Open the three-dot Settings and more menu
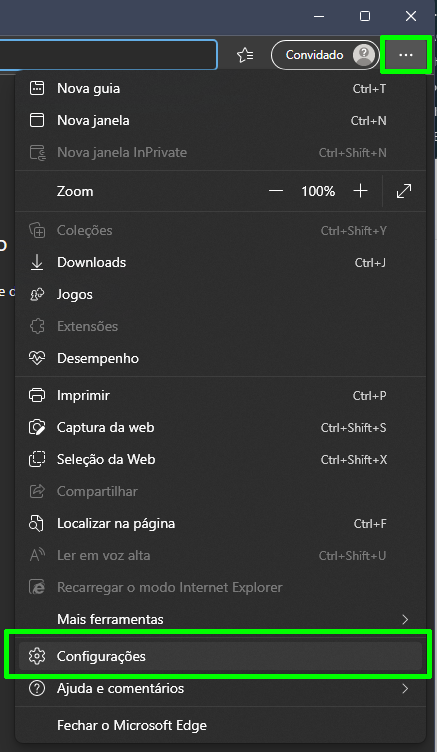The image size is (437, 752). (x=406, y=55)
